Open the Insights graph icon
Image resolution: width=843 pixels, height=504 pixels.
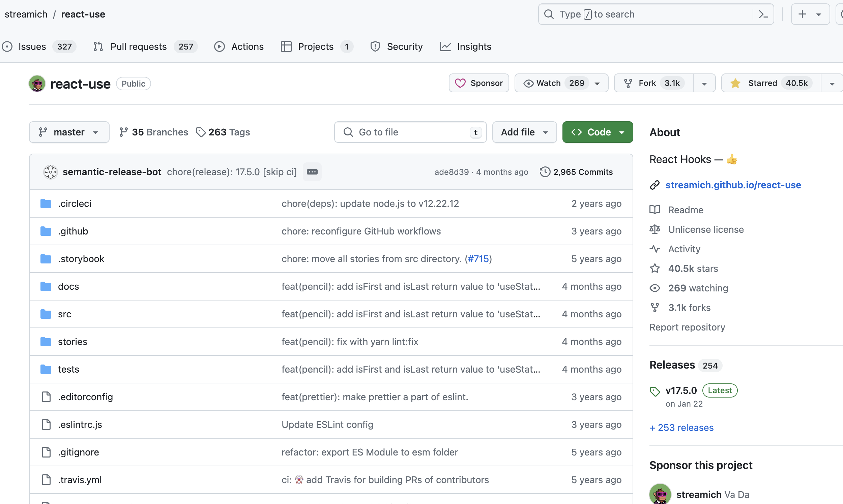(446, 46)
